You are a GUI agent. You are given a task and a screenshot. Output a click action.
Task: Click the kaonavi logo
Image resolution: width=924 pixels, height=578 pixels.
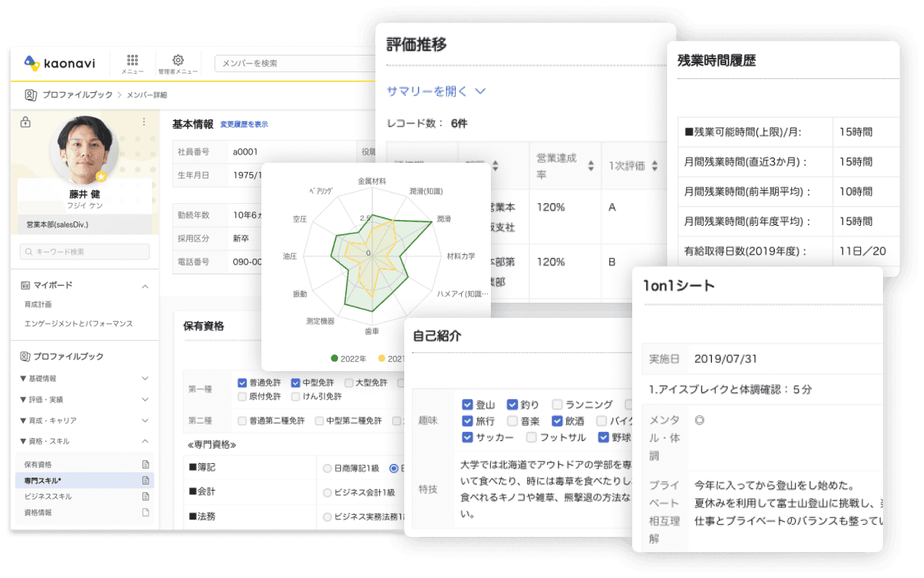[59, 63]
